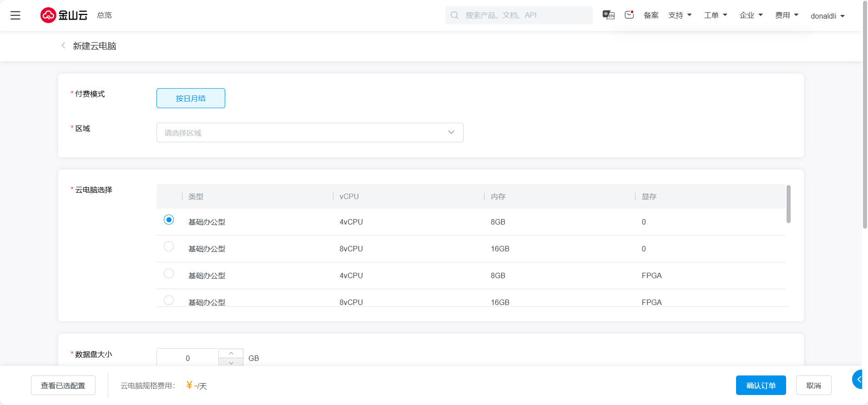This screenshot has width=868, height=405.
Task: Expand the 支持 dropdown menu
Action: click(680, 15)
